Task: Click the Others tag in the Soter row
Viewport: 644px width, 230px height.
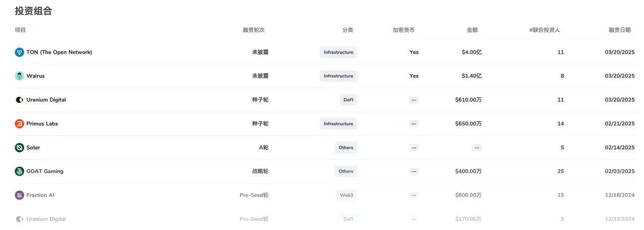Action: [346, 148]
